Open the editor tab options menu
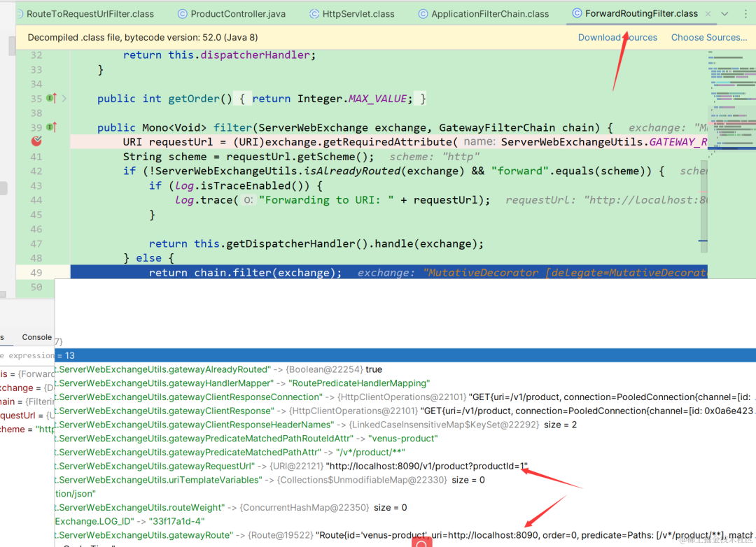 pyautogui.click(x=746, y=14)
